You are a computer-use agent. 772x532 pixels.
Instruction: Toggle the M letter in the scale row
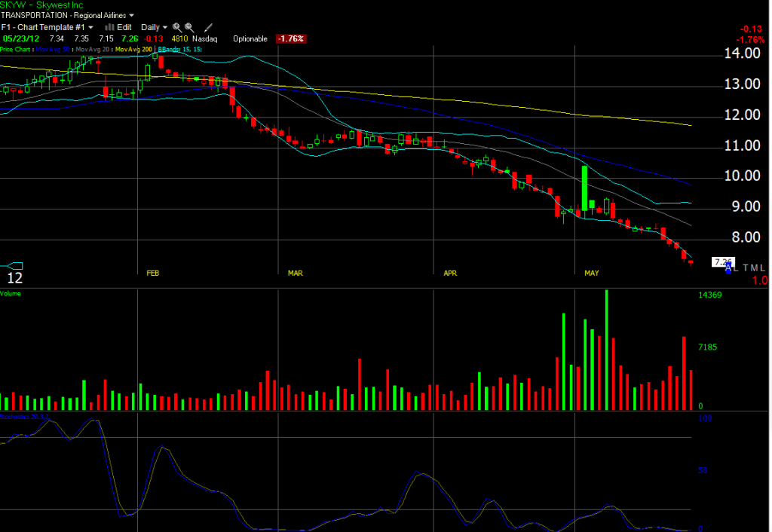754,268
